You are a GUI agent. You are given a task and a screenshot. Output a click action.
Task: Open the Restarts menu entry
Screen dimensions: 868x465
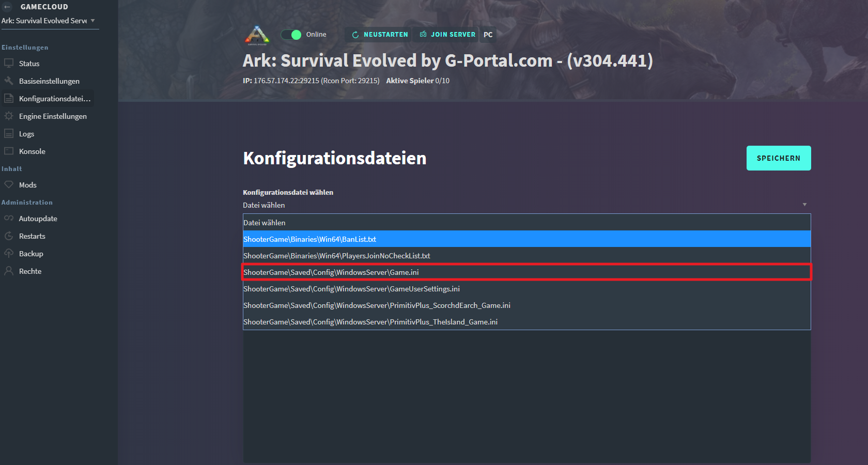32,236
